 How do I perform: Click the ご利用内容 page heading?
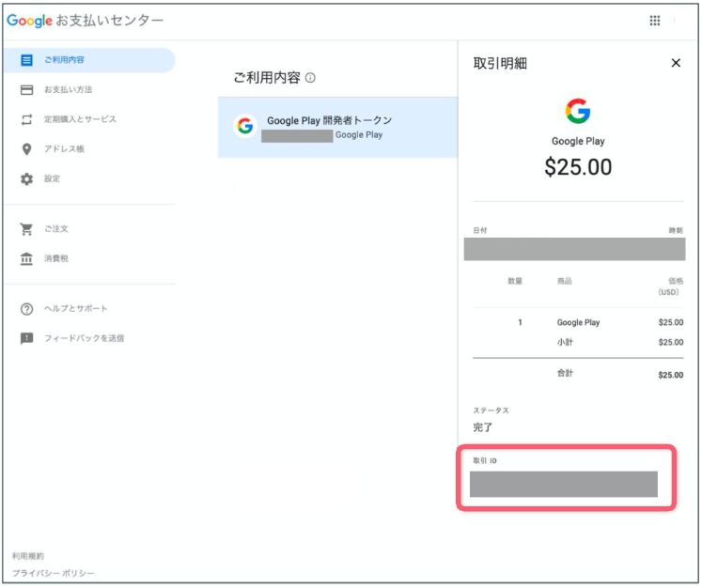267,78
